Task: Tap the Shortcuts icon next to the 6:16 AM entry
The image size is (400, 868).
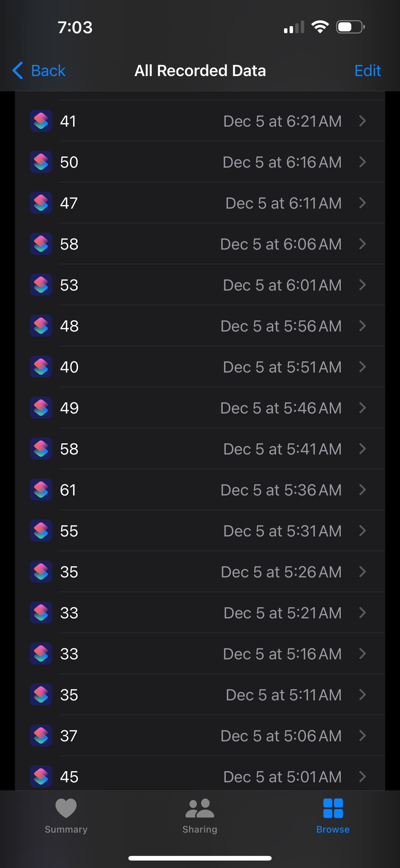Action: [x=41, y=162]
